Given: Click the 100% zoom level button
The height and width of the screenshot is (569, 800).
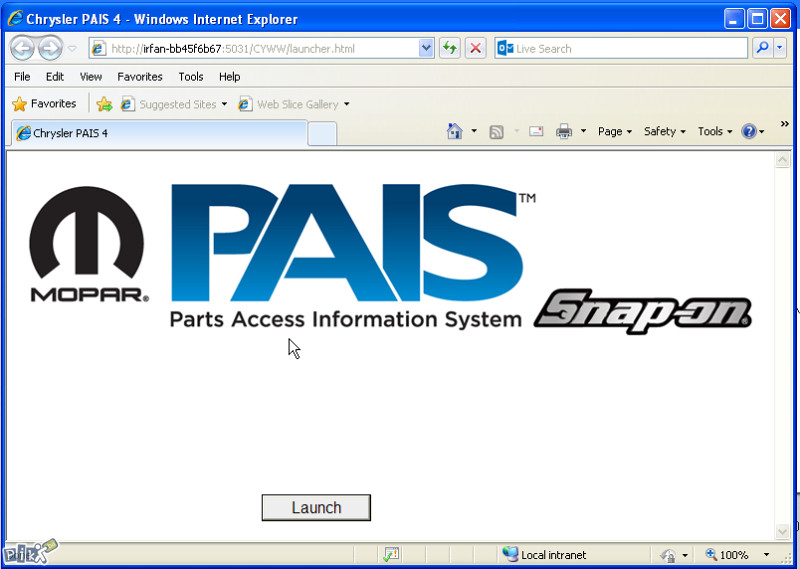Looking at the screenshot, I should [x=727, y=555].
